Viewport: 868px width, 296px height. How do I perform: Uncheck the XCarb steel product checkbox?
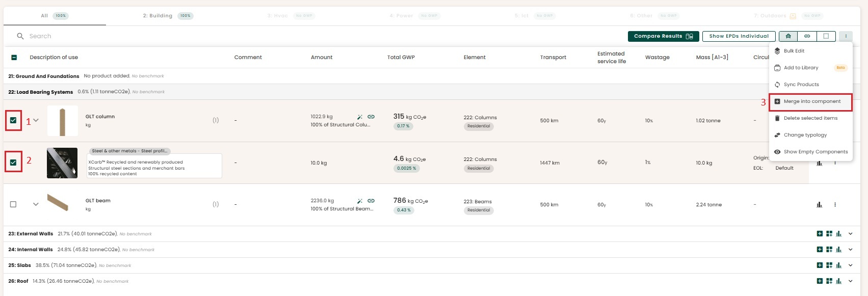click(x=13, y=163)
